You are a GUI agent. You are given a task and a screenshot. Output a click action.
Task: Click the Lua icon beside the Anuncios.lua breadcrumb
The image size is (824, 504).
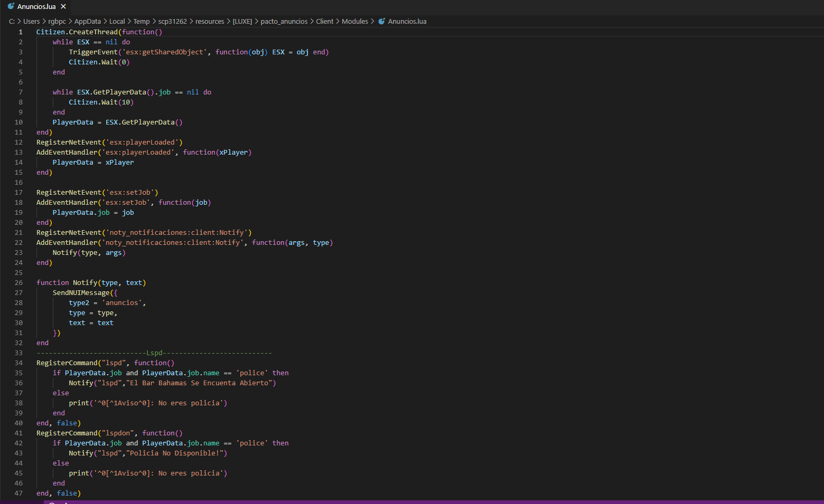(x=382, y=21)
